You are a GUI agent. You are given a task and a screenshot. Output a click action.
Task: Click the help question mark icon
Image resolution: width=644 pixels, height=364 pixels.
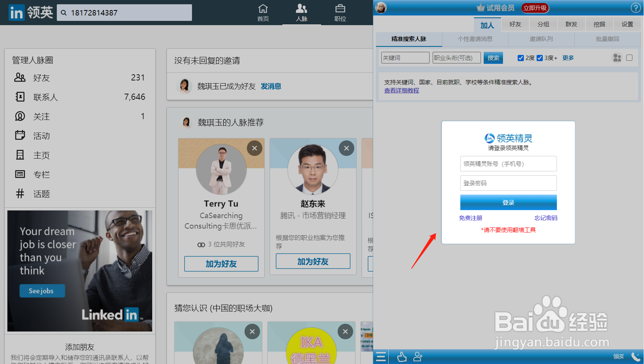[x=636, y=8]
